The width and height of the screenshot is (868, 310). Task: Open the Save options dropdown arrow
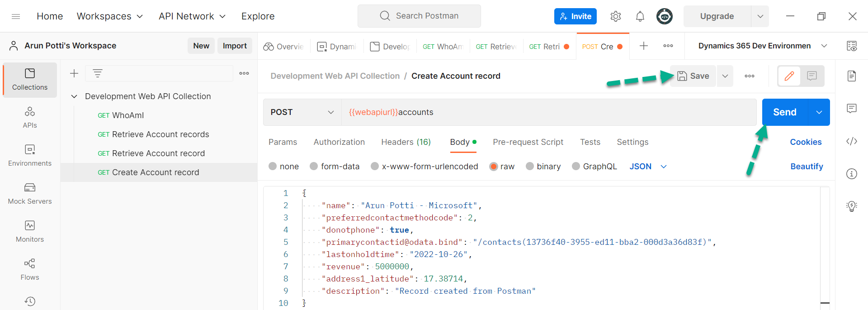pyautogui.click(x=725, y=76)
